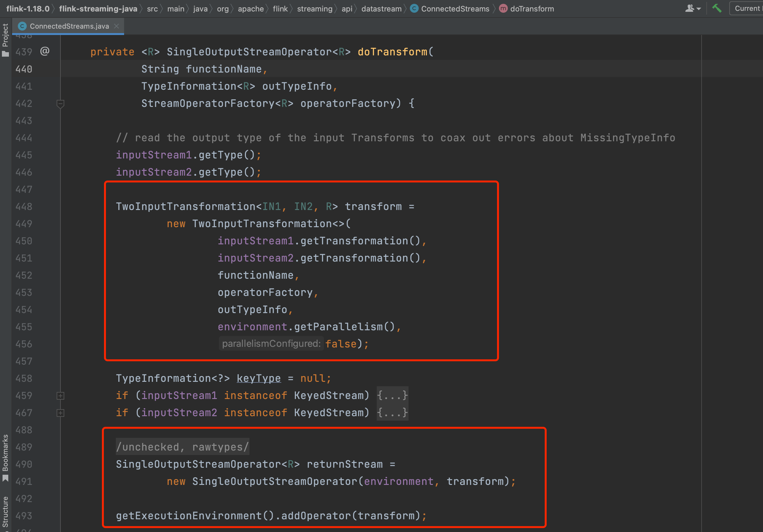Click the parallelismConfigured inlay hint
This screenshot has height=532, width=763.
(271, 344)
